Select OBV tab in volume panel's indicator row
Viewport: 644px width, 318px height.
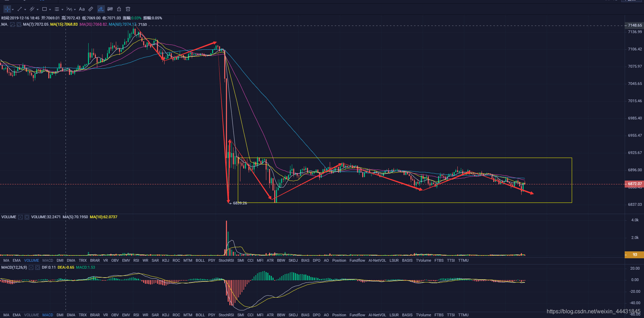tap(115, 261)
